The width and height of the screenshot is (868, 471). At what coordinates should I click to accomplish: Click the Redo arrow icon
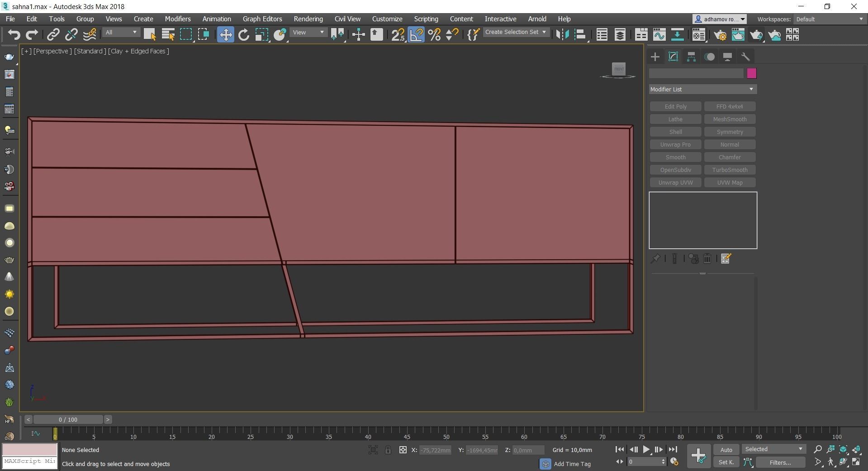click(32, 35)
